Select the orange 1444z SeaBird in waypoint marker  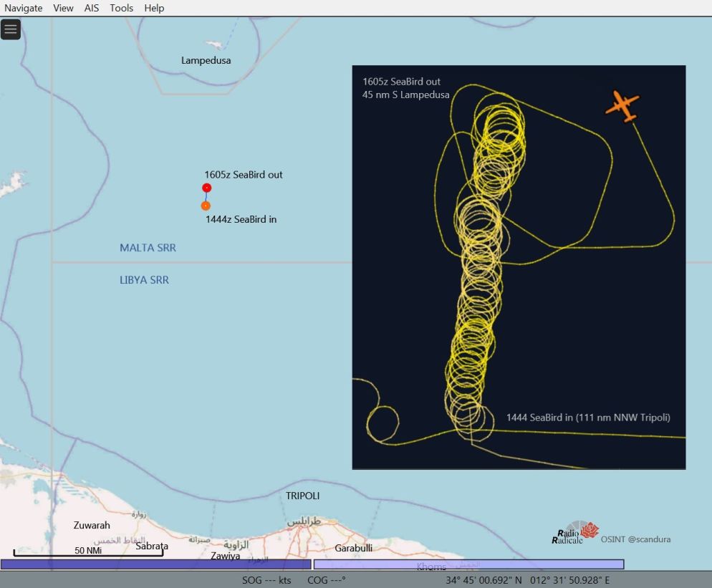coord(206,204)
